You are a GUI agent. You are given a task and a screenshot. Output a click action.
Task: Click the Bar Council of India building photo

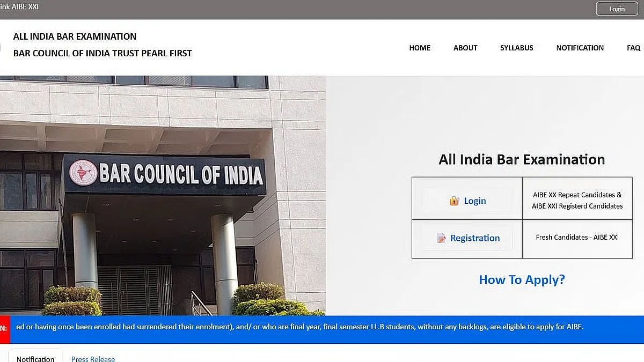click(x=163, y=195)
